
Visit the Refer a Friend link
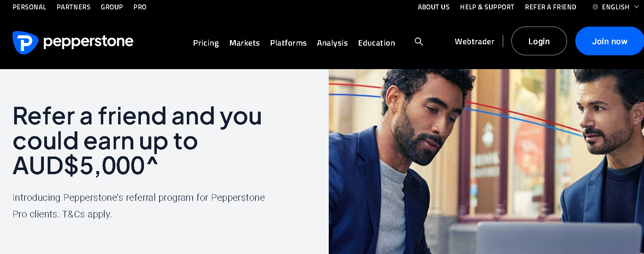coord(550,7)
